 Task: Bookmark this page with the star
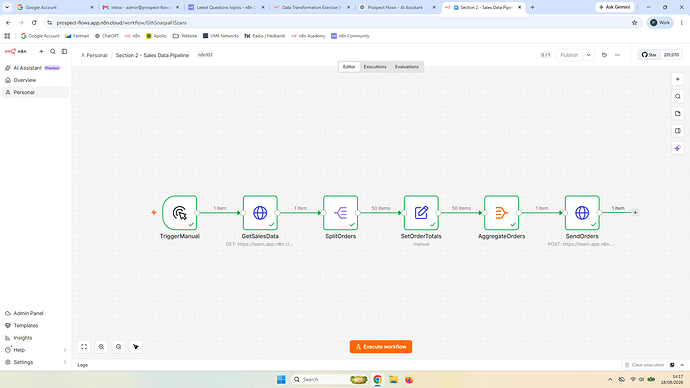tap(635, 22)
